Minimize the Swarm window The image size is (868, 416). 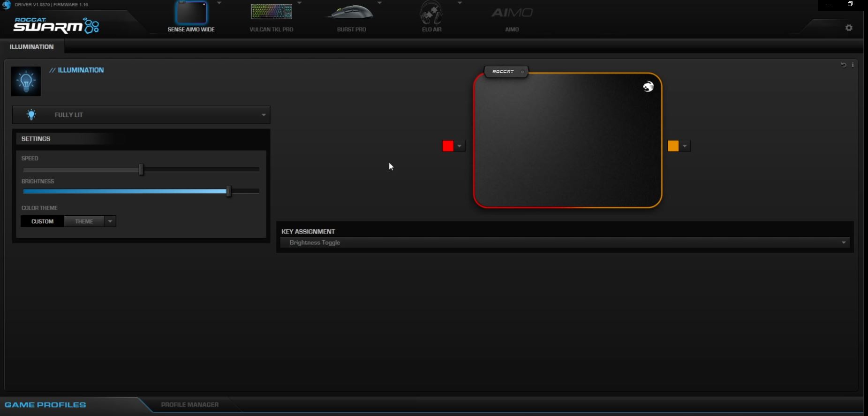pyautogui.click(x=829, y=4)
